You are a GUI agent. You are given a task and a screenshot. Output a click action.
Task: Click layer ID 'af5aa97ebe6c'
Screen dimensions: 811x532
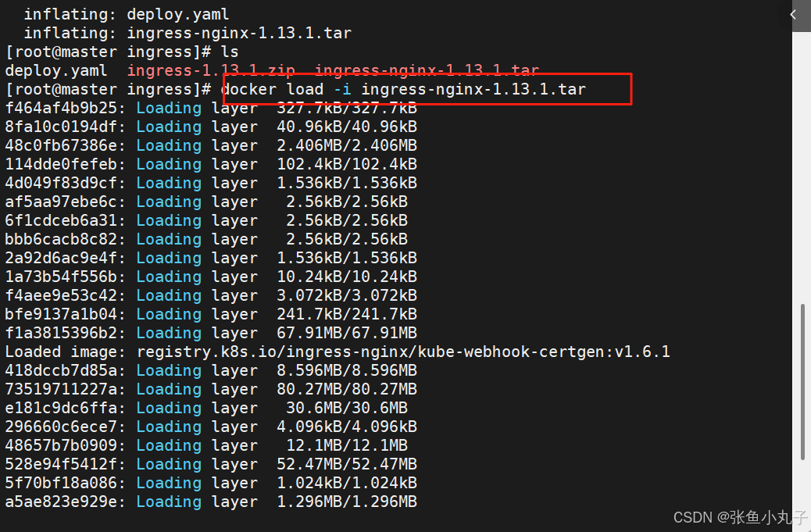click(61, 202)
